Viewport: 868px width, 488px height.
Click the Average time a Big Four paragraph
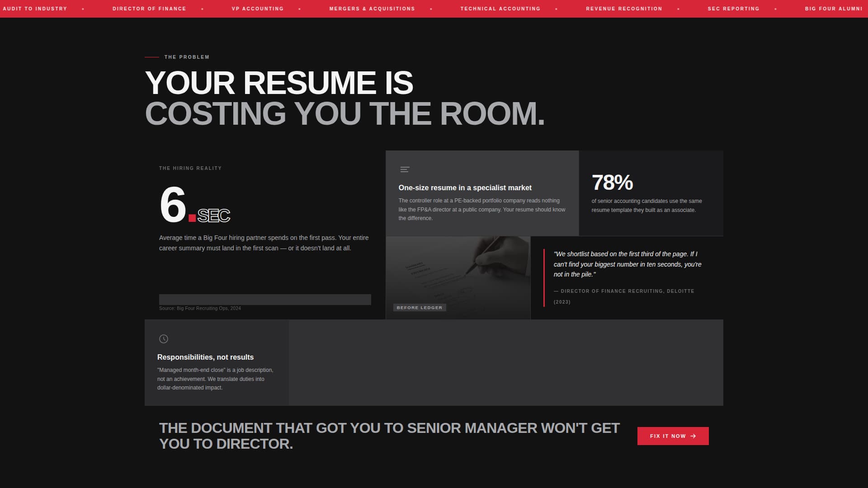(264, 243)
